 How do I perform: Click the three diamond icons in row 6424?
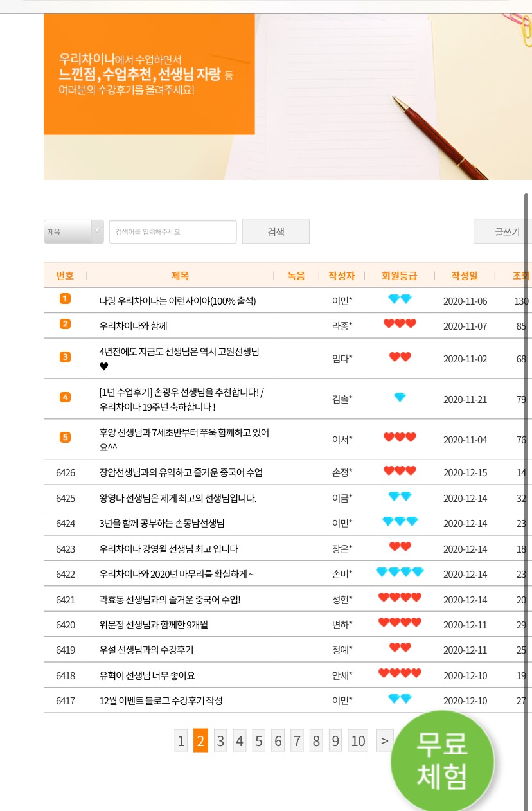coord(400,521)
